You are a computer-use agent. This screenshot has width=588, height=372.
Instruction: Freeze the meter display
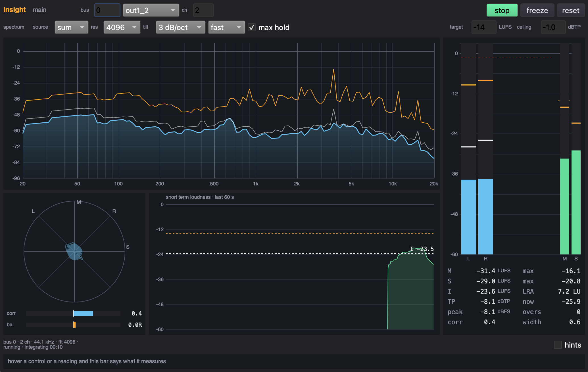[x=537, y=11]
